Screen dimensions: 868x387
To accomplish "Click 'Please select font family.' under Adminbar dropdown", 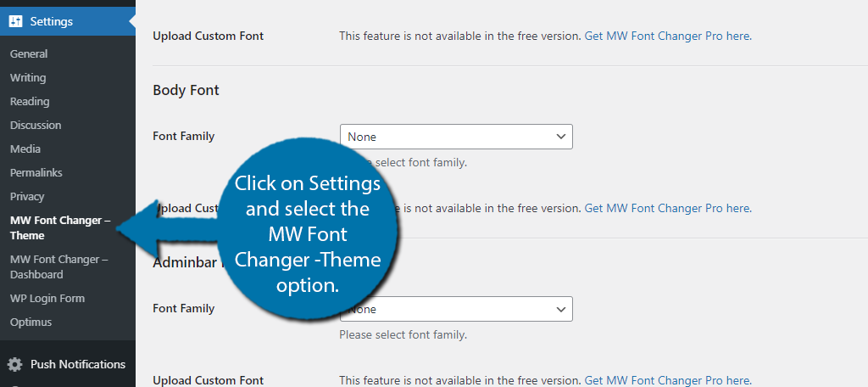I will click(403, 335).
